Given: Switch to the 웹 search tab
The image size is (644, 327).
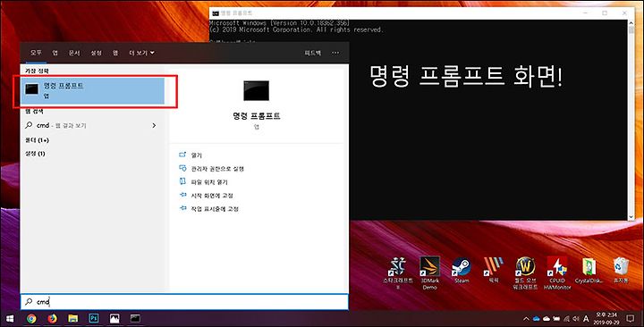Looking at the screenshot, I should click(x=115, y=53).
